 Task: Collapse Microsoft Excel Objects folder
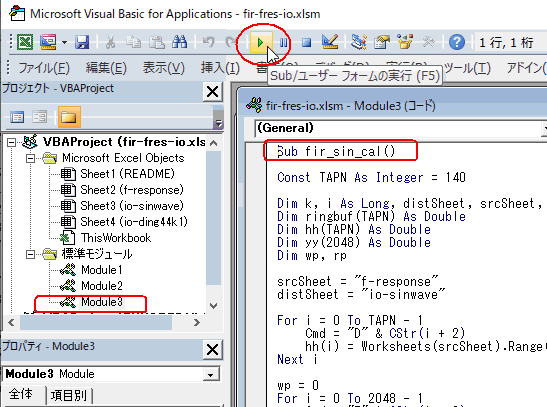click(x=31, y=159)
